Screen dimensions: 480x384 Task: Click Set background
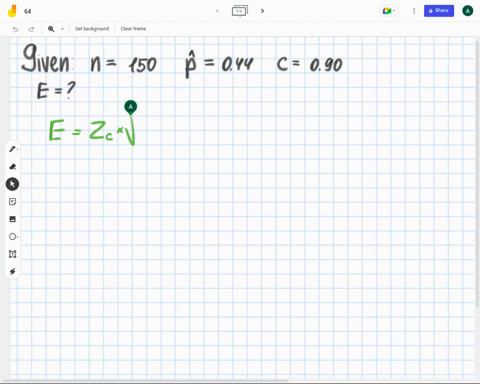pos(92,29)
